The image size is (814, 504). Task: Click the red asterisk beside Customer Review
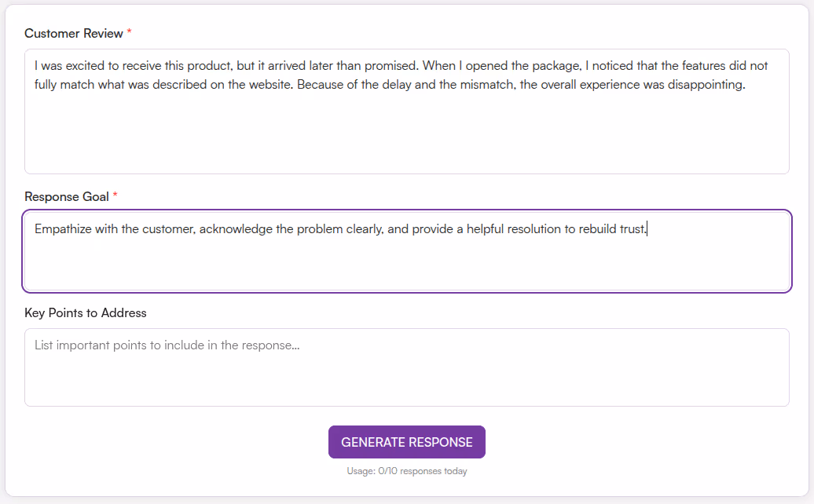130,31
